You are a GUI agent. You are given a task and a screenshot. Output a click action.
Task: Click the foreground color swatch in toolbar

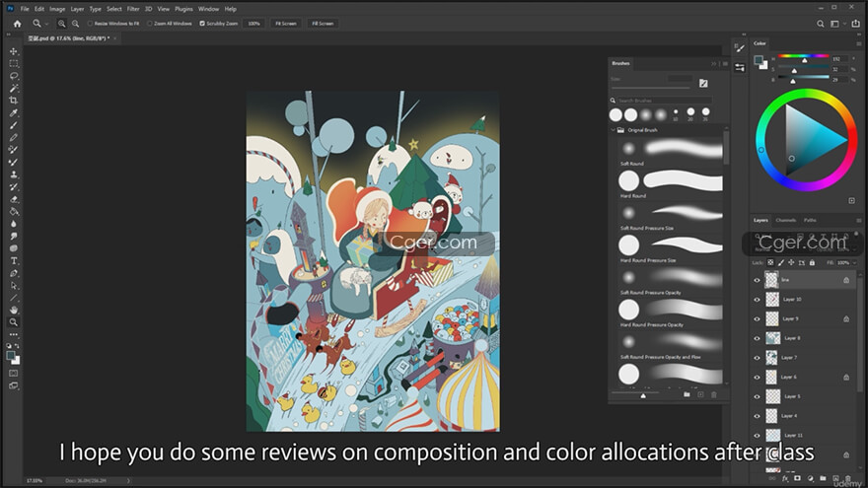(x=11, y=356)
